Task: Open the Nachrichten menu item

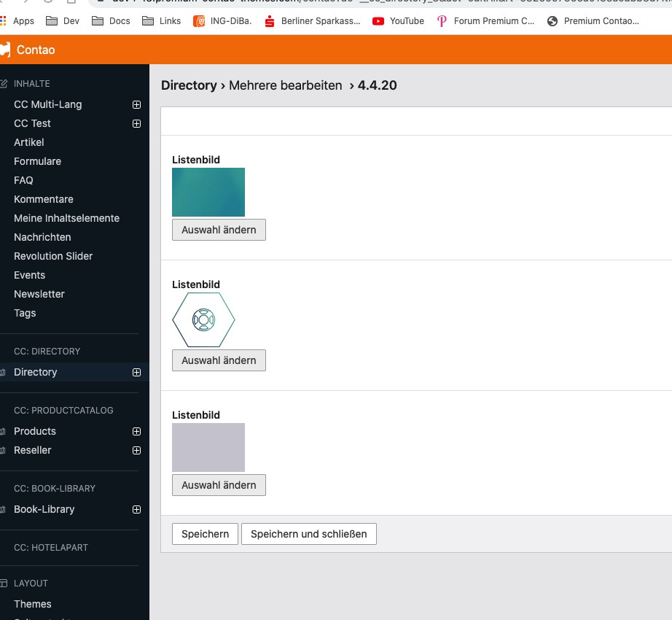Action: point(42,237)
